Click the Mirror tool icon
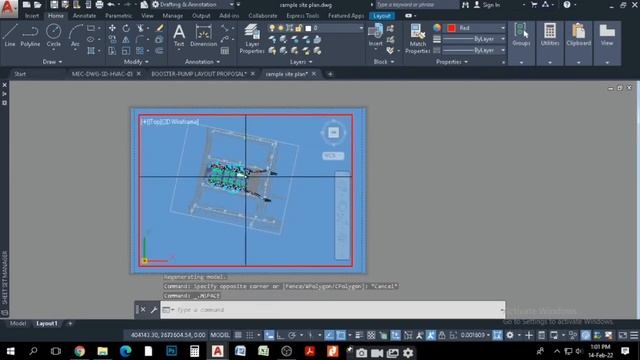Viewport: 640px width, 360px height. [126, 40]
